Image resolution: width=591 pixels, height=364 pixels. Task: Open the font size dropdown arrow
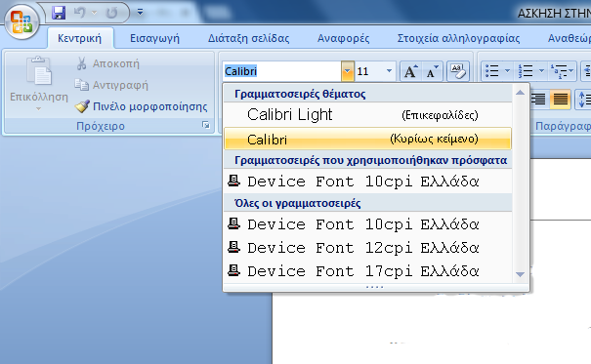point(390,71)
